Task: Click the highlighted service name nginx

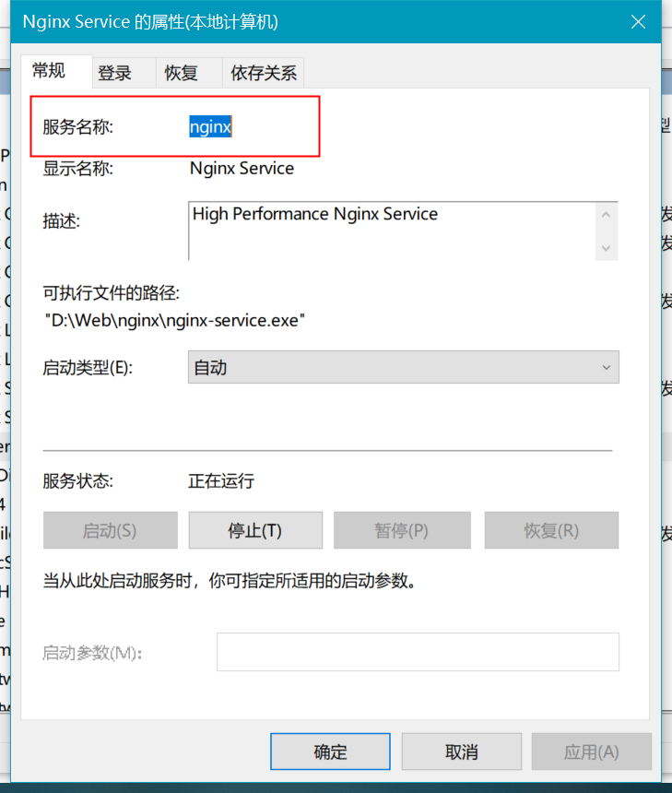Action: pyautogui.click(x=210, y=126)
